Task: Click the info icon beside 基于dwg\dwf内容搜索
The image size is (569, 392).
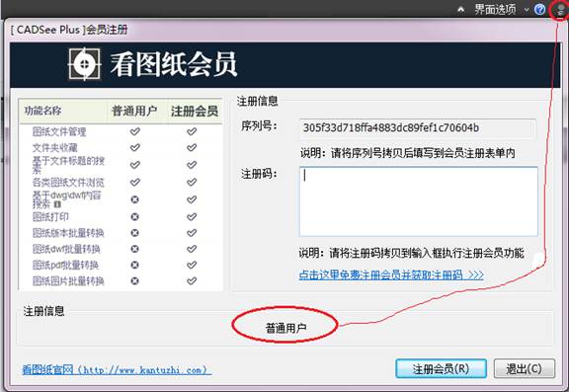Action: [x=57, y=204]
